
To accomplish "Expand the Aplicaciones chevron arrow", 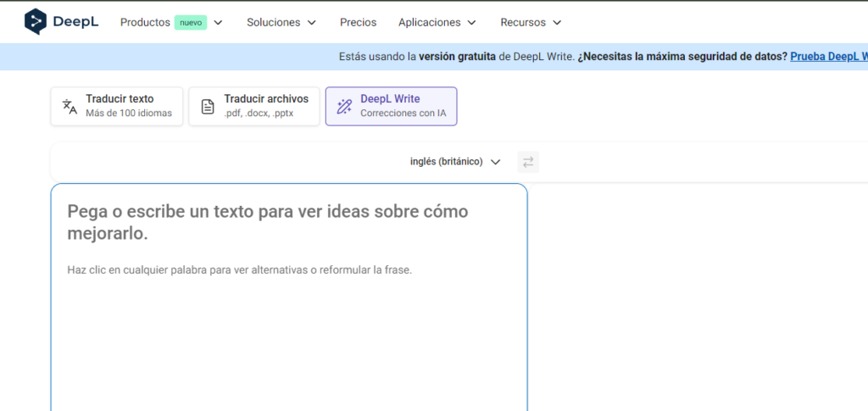I will coord(471,23).
